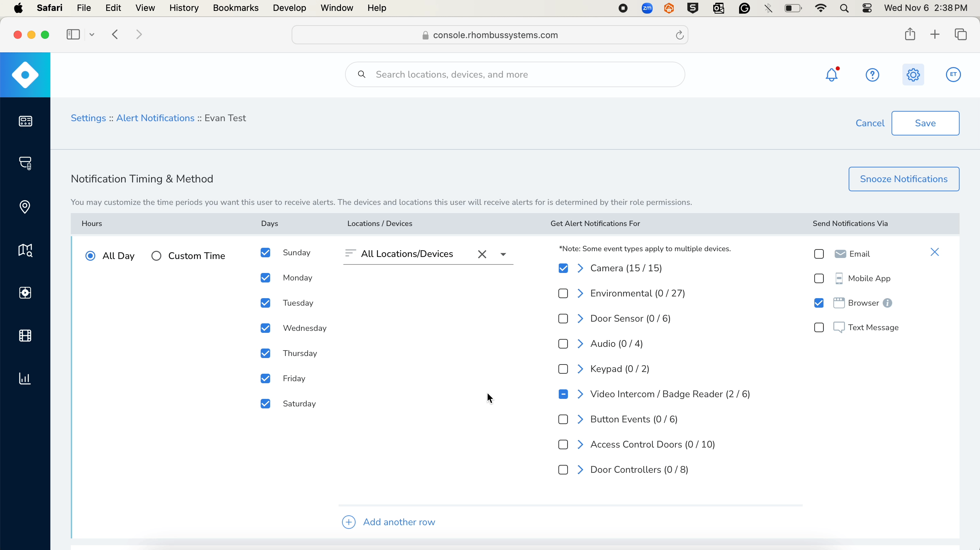The image size is (980, 550).
Task: Remove this notification row with X icon
Action: click(x=935, y=252)
